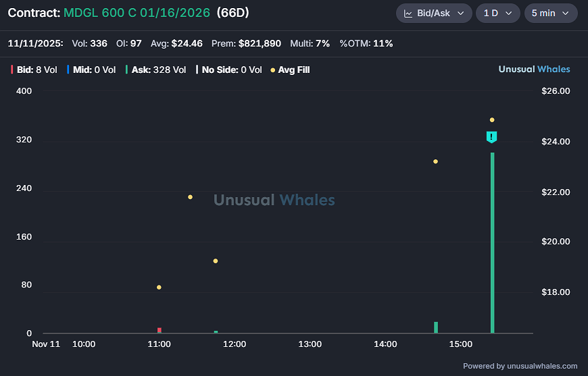Click the $24.00 price axis label
The width and height of the screenshot is (588, 376).
556,142
